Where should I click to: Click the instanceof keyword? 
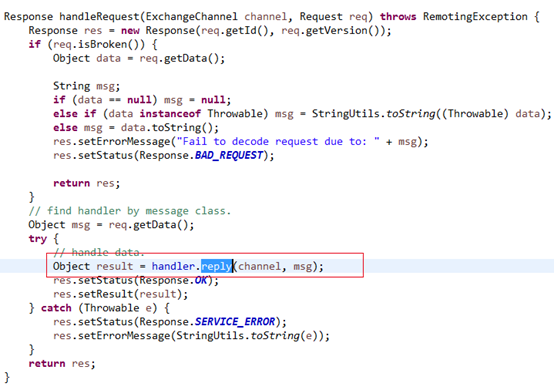170,114
